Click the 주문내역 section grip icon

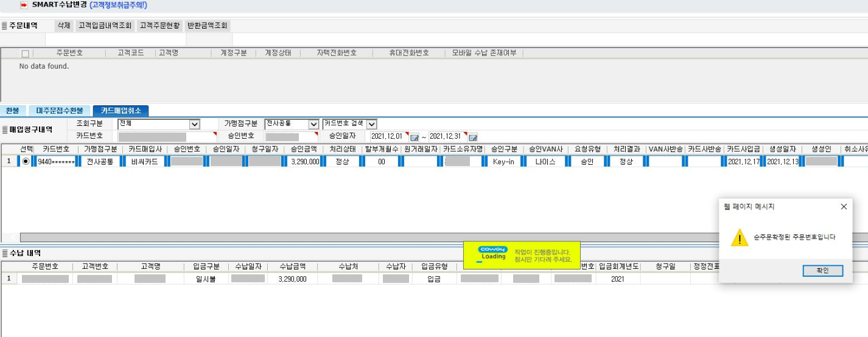pos(5,26)
